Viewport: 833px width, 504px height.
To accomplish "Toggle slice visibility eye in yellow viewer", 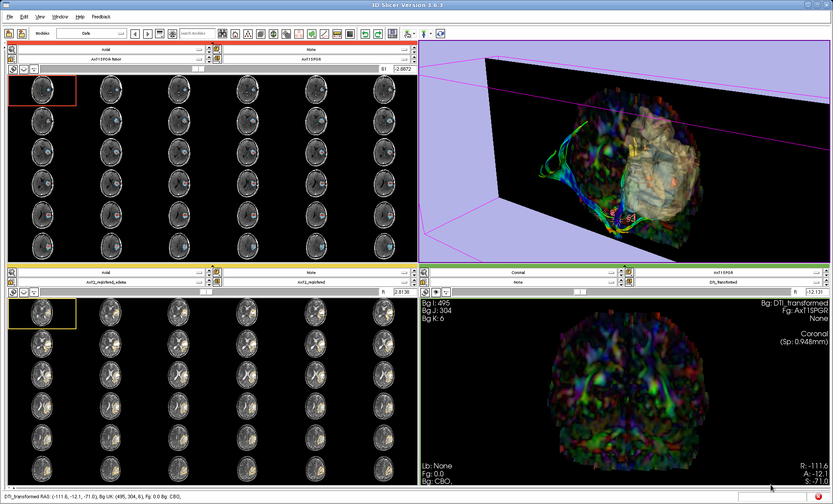I will [24, 292].
